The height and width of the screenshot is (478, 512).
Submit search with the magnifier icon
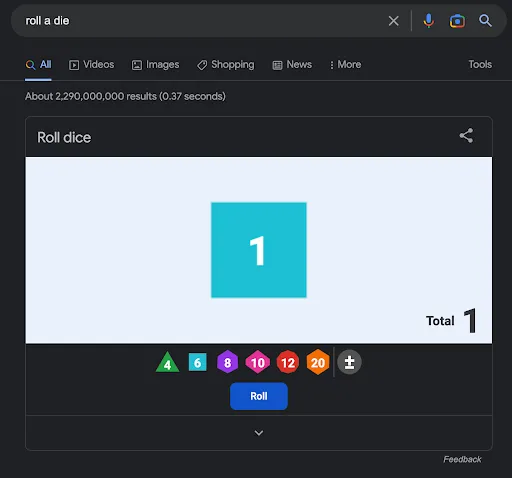tap(485, 21)
